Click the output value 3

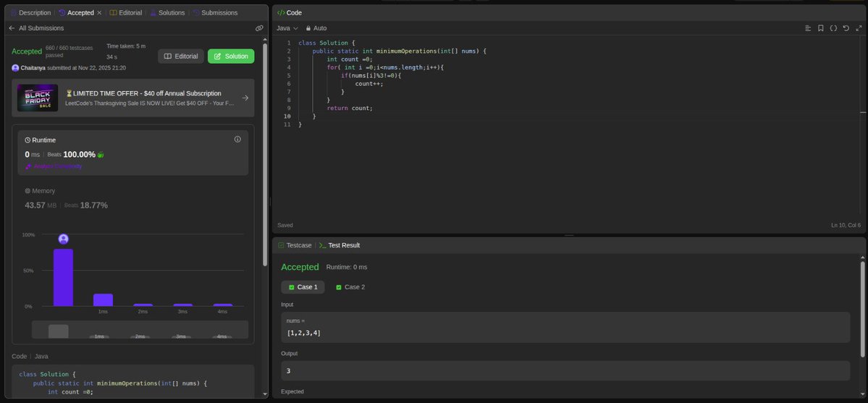click(288, 371)
